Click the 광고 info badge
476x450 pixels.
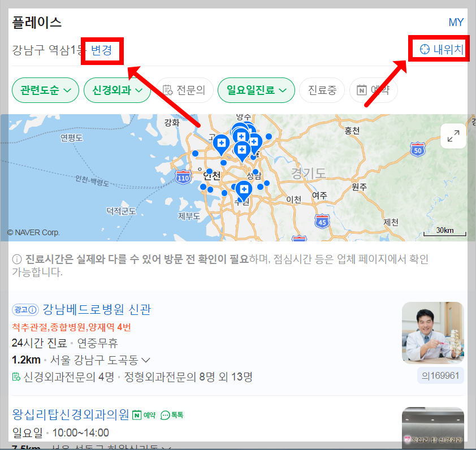click(25, 310)
